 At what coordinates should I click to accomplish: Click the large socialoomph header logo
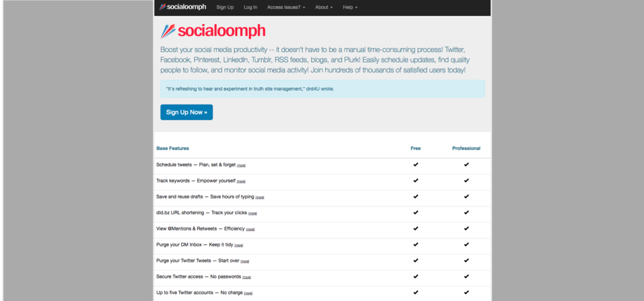click(213, 31)
